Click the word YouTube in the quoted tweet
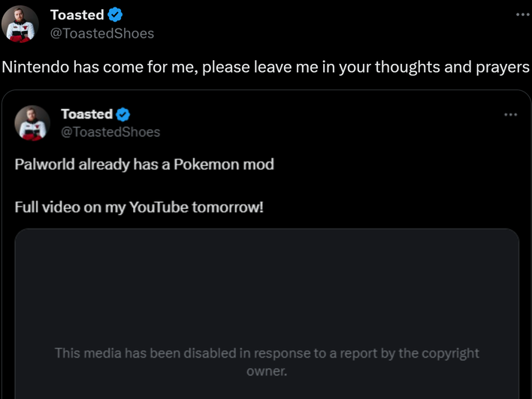The height and width of the screenshot is (399, 532). [159, 207]
